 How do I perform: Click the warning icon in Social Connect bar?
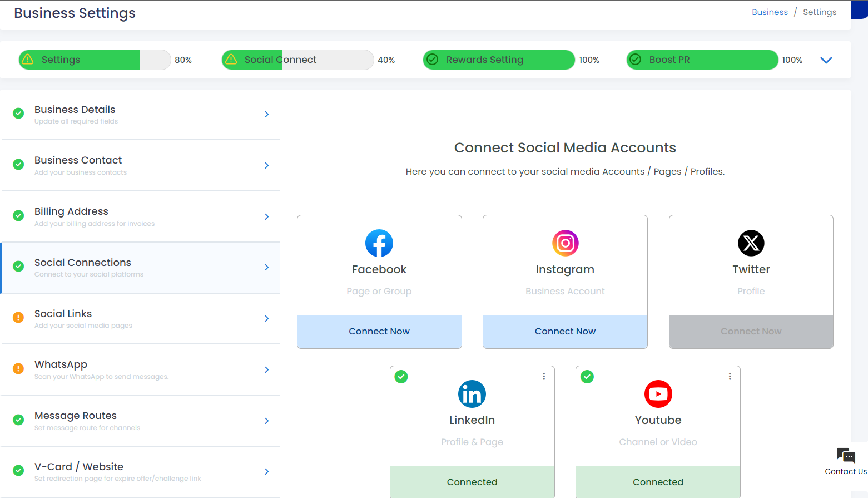tap(231, 60)
